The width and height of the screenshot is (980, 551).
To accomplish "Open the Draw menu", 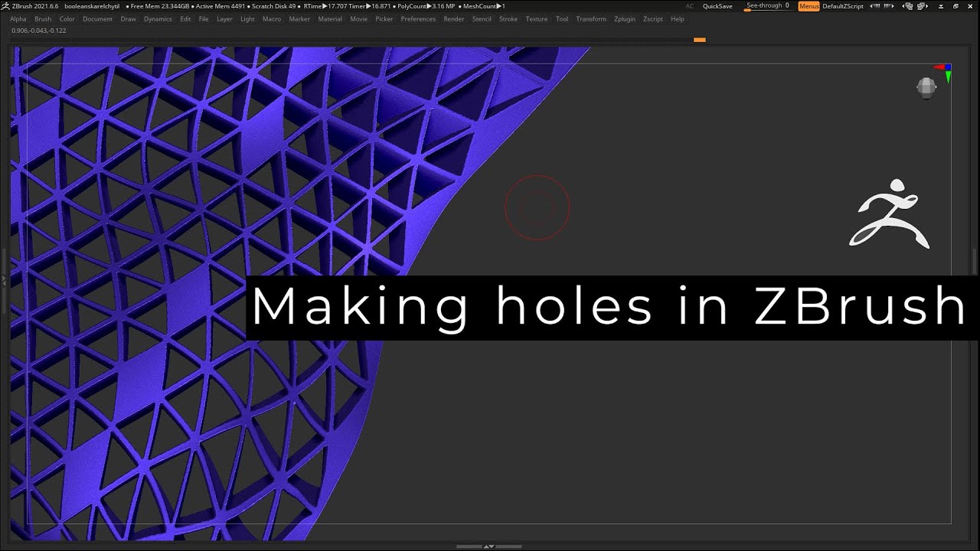I will (128, 19).
